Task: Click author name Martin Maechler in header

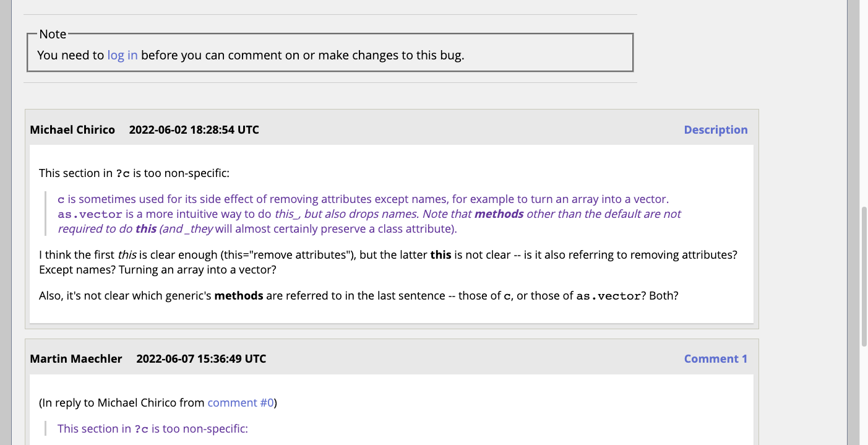Action: point(76,359)
